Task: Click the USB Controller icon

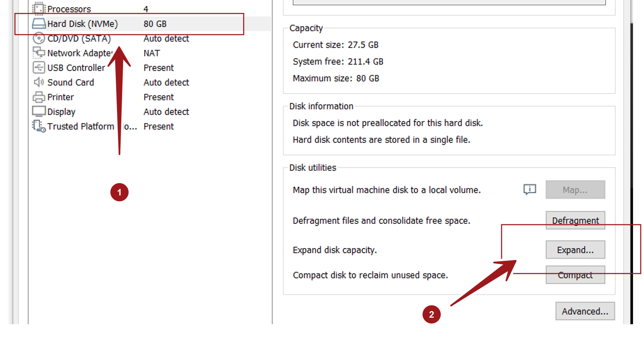Action: tap(39, 67)
